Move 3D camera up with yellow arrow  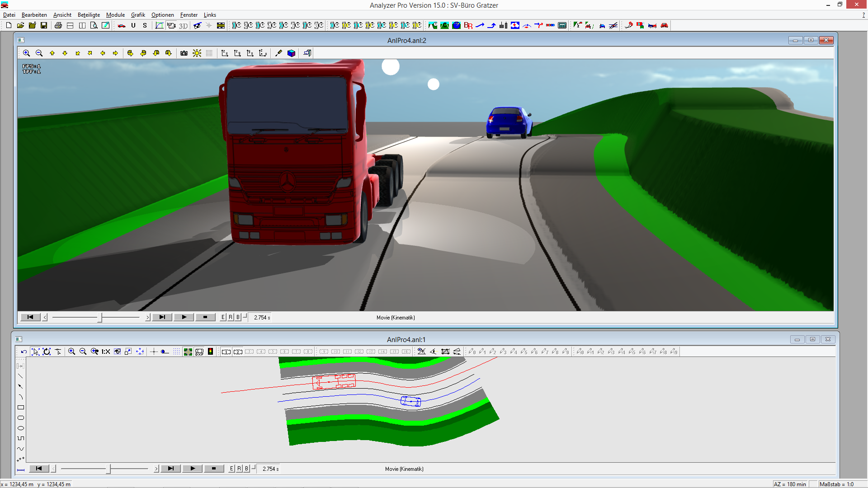pyautogui.click(x=52, y=53)
